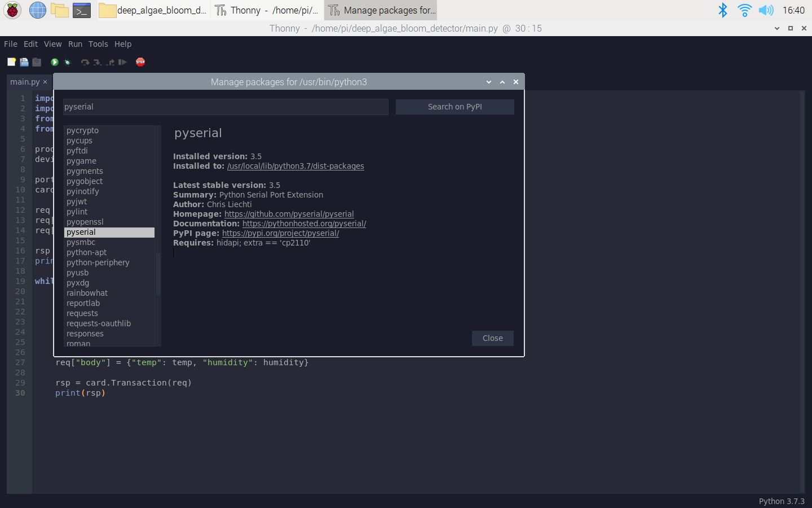Click the Search on PyPI button
Screen dimensions: 812x508
click(x=454, y=107)
